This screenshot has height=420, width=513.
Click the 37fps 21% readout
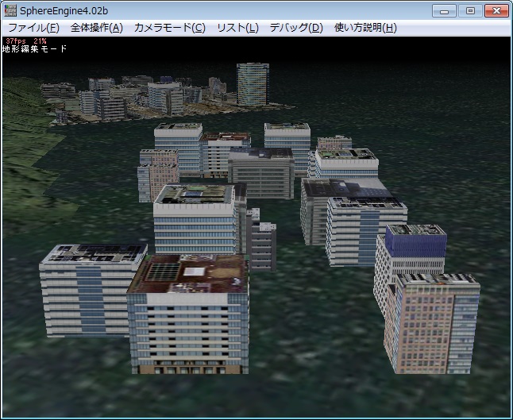click(26, 40)
